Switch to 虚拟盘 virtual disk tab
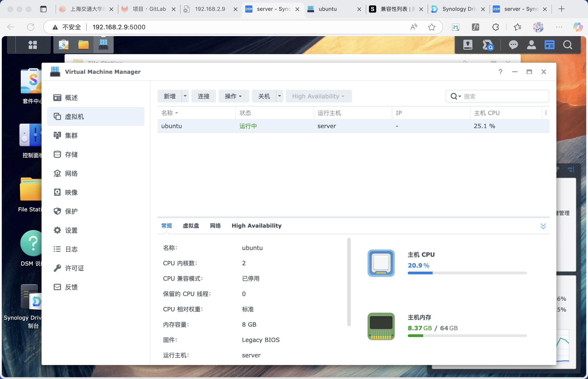 tap(191, 226)
